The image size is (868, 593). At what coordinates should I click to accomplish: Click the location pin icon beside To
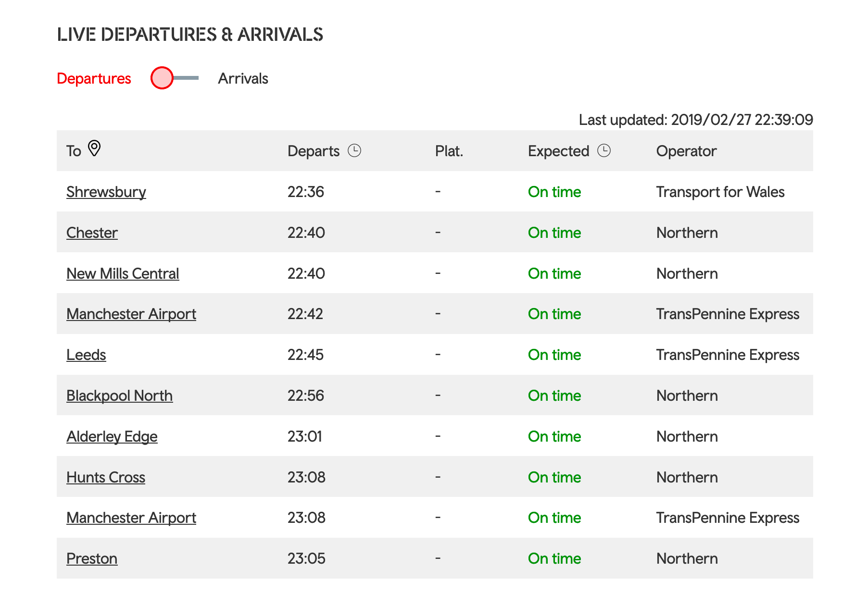[x=94, y=148]
